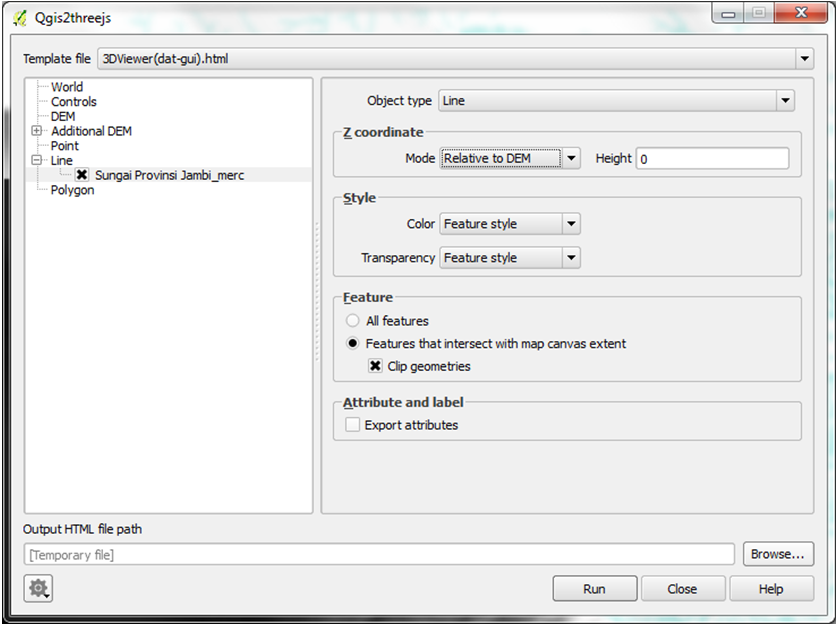Open the Template file dropdown
This screenshot has height=626, width=838.
pyautogui.click(x=456, y=59)
